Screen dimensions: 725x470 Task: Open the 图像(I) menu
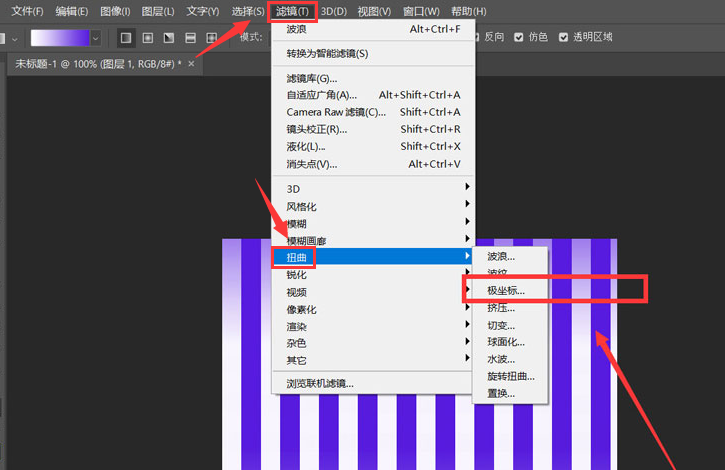click(115, 11)
